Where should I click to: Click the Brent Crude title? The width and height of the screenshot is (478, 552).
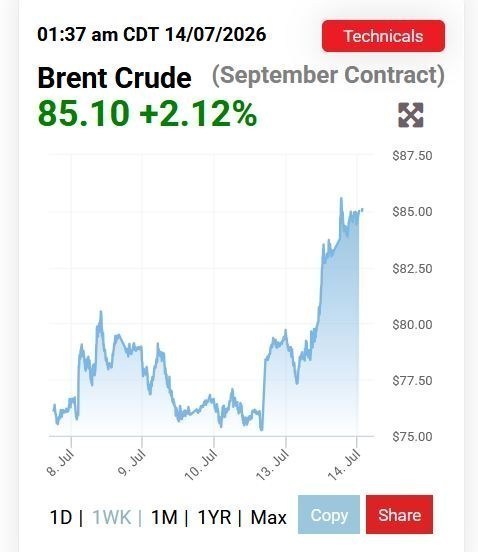[114, 77]
